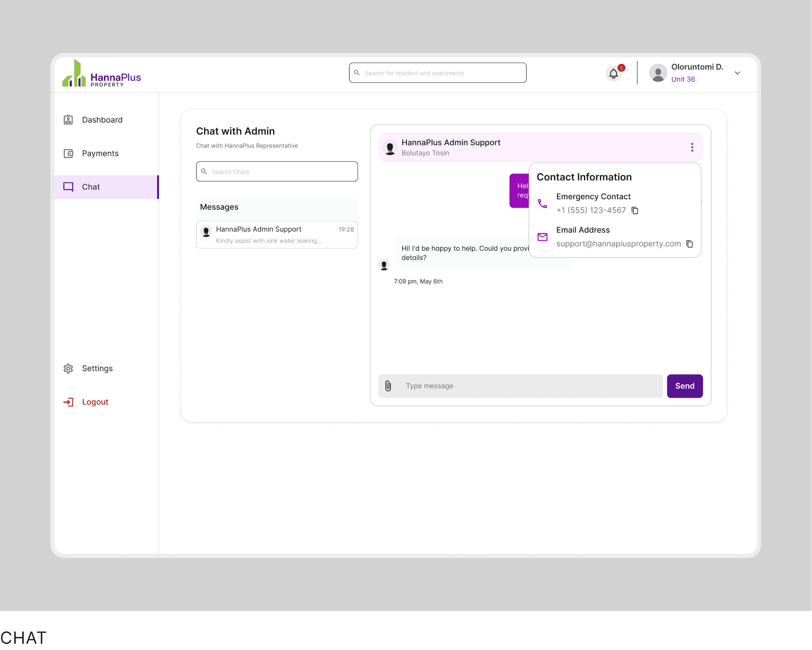Select the Chat sidebar item
The image size is (812, 650).
pos(91,187)
